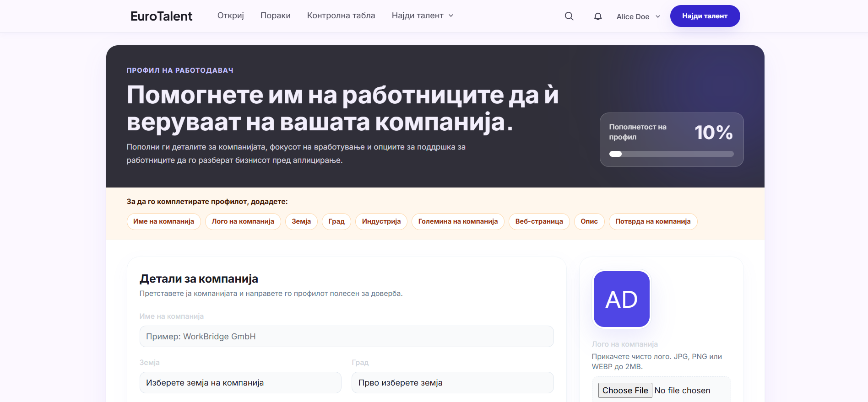Image resolution: width=868 pixels, height=402 pixels.
Task: Click the profile completeness progress bar
Action: (x=672, y=154)
